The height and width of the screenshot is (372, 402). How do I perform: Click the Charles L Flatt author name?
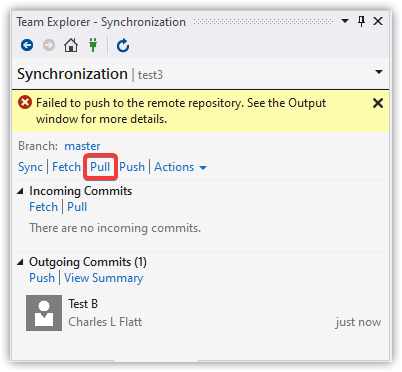(x=105, y=322)
